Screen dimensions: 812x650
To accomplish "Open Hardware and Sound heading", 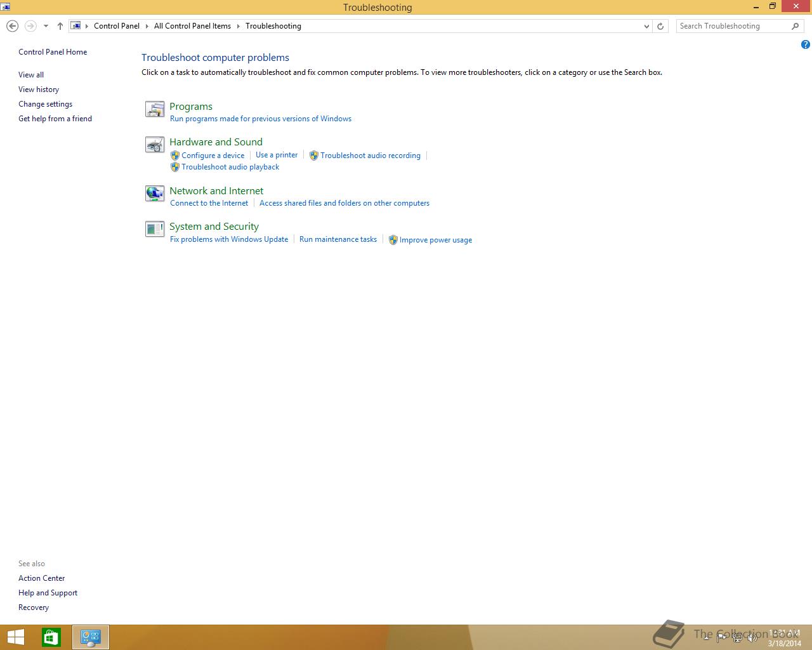I will click(x=216, y=142).
